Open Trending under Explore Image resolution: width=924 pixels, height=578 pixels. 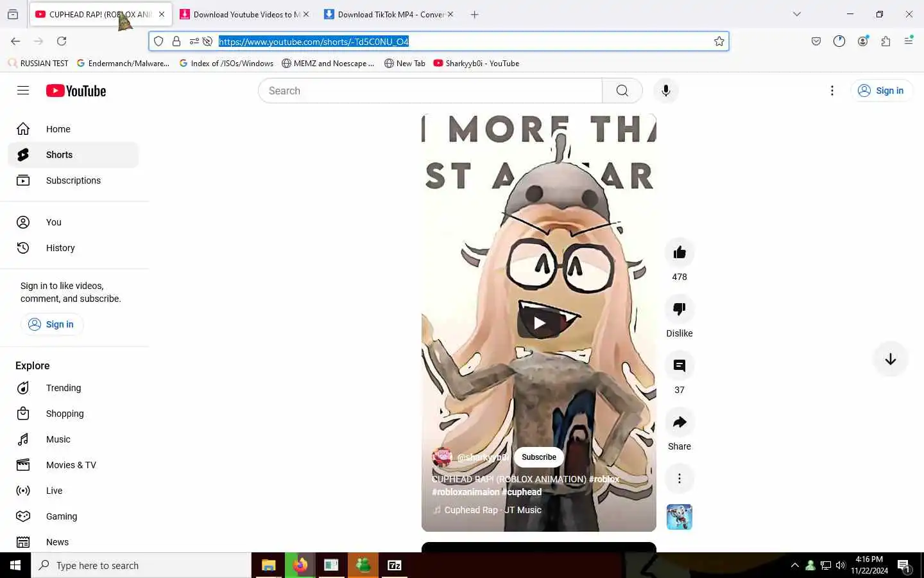73,388
